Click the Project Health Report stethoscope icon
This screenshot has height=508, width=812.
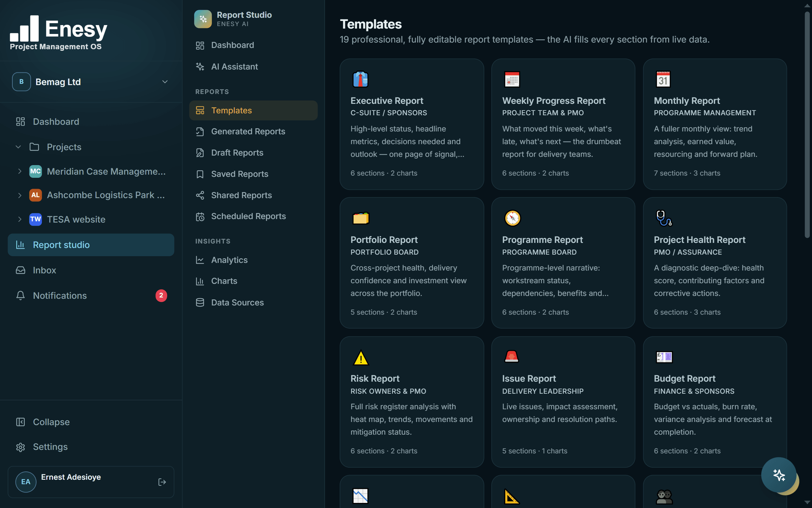click(664, 218)
